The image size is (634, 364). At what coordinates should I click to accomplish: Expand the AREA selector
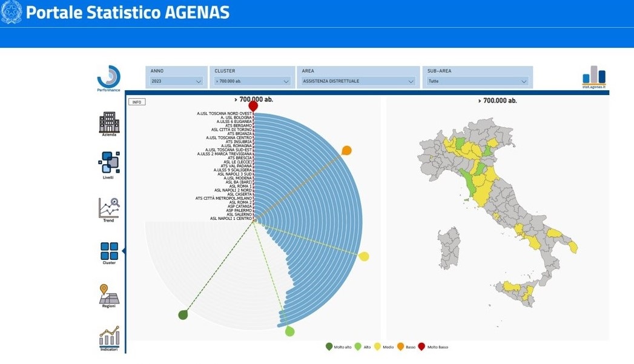[357, 81]
